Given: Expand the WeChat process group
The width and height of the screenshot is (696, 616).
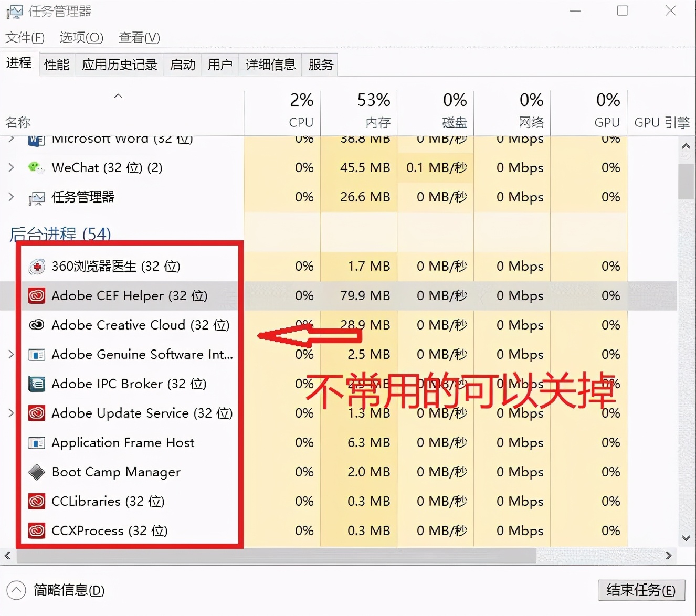Looking at the screenshot, I should 10,167.
